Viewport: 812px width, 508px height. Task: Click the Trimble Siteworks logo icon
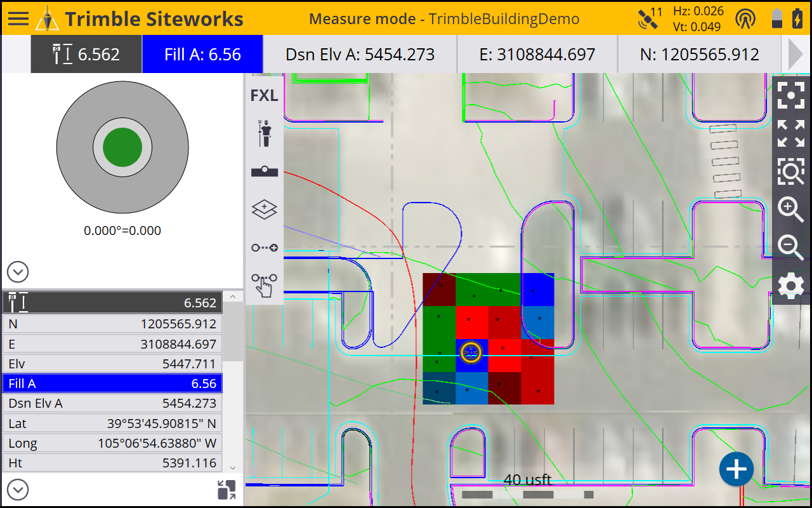click(47, 19)
